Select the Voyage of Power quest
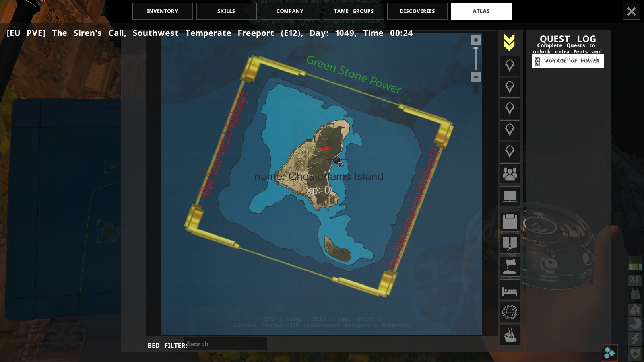 [568, 61]
